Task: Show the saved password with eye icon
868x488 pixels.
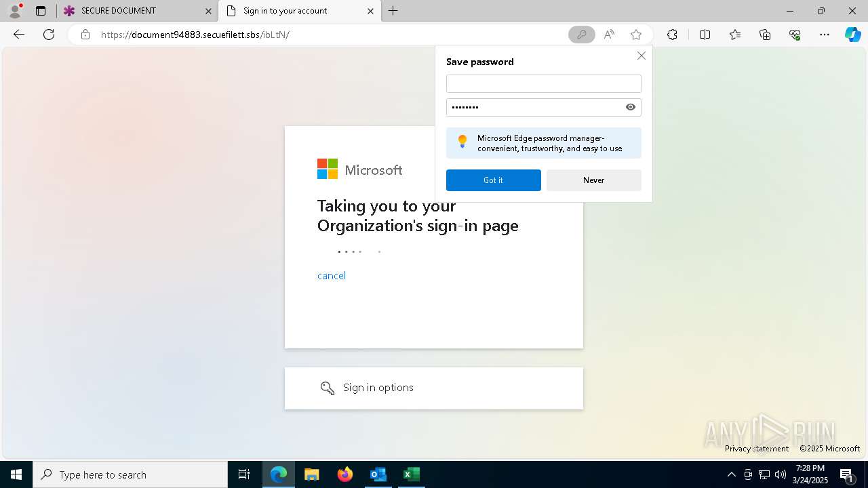Action: pyautogui.click(x=631, y=107)
